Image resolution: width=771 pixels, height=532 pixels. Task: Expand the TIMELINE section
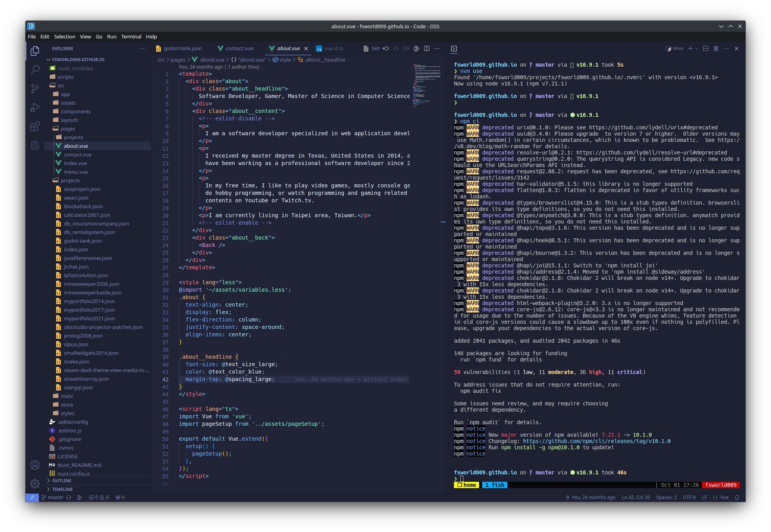[62, 489]
